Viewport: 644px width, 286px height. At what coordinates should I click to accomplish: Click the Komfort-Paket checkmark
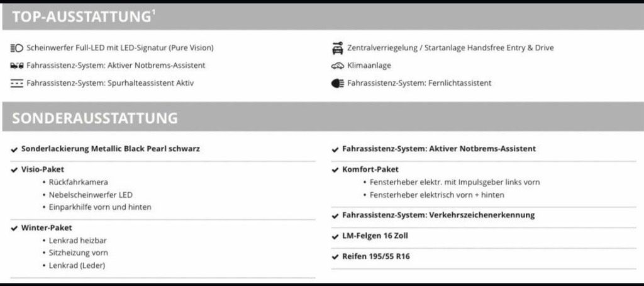[x=335, y=170]
